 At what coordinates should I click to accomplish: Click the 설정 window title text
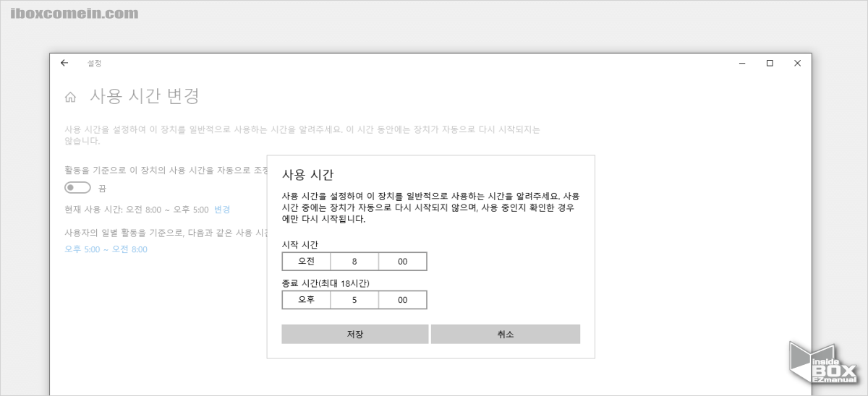(94, 63)
